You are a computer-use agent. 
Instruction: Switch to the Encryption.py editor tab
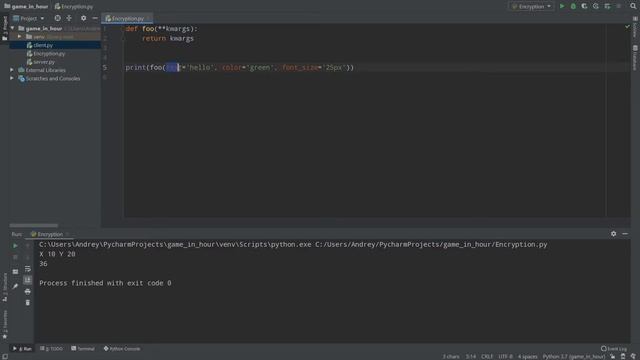[x=126, y=18]
